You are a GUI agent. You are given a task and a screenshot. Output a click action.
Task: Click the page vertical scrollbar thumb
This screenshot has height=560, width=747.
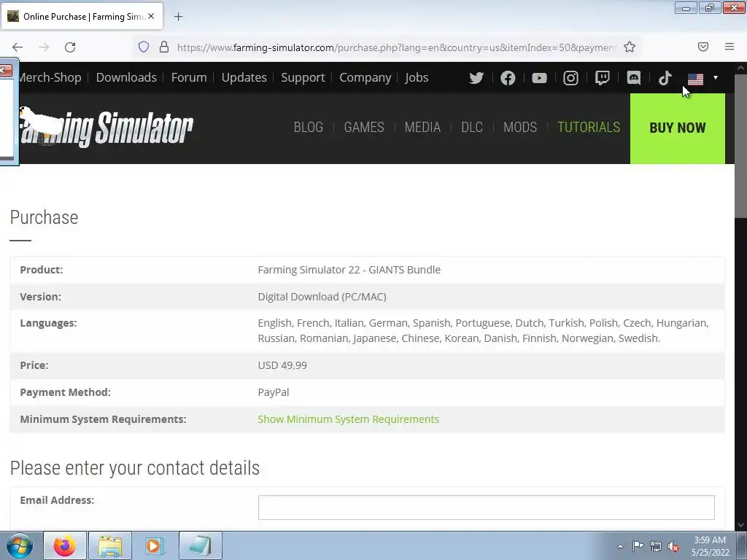pos(741,145)
